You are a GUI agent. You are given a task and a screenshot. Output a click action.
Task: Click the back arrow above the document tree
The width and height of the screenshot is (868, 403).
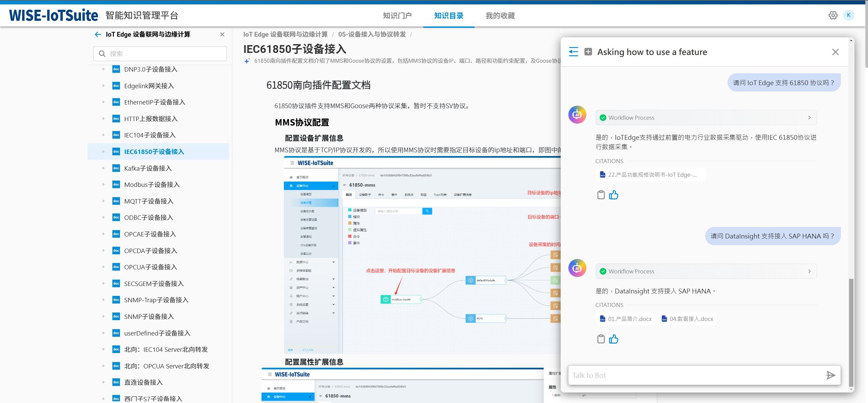98,34
